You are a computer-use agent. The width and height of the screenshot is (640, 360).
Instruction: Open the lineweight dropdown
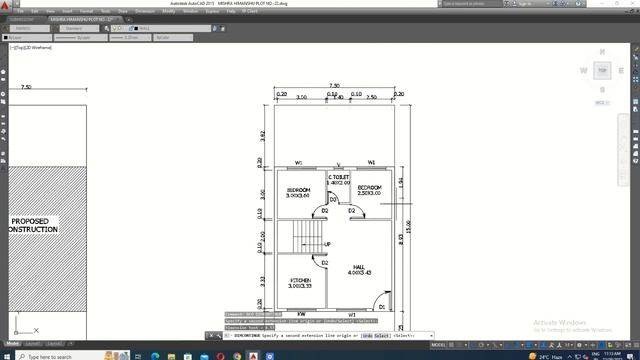tap(130, 38)
